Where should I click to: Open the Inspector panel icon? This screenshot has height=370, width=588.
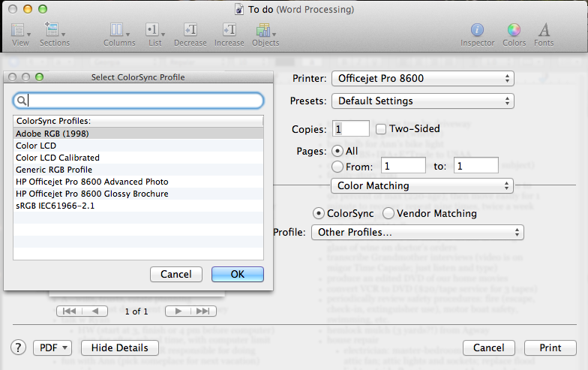(x=477, y=31)
